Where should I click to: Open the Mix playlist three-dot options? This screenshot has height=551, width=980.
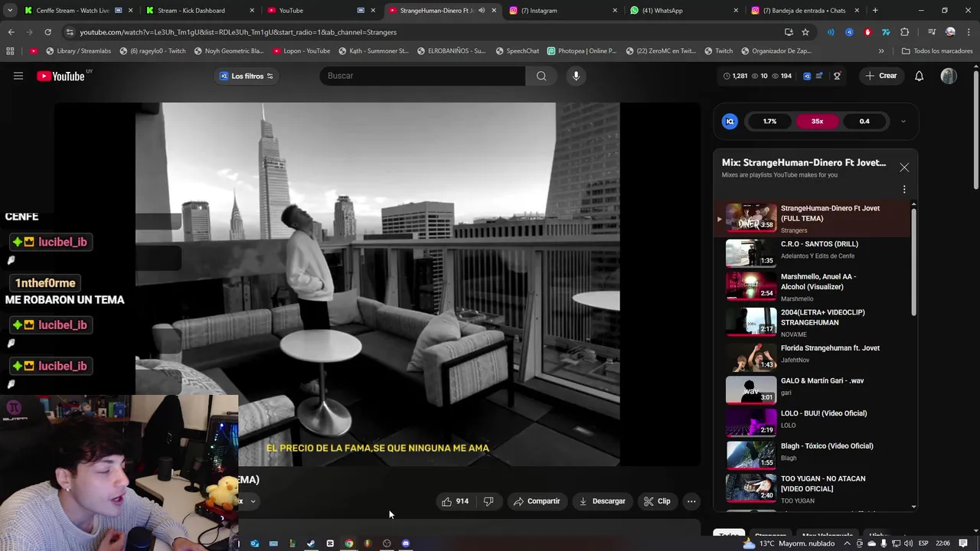tap(904, 189)
